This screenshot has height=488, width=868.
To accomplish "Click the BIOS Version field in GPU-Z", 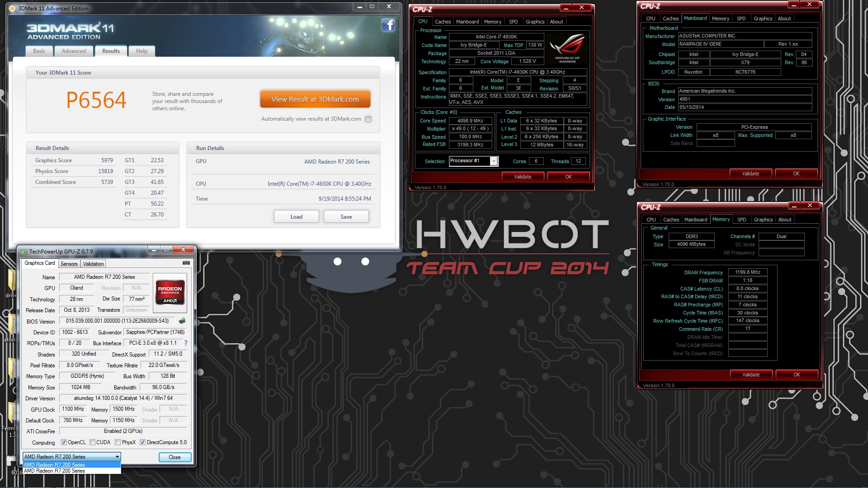I will (x=117, y=321).
